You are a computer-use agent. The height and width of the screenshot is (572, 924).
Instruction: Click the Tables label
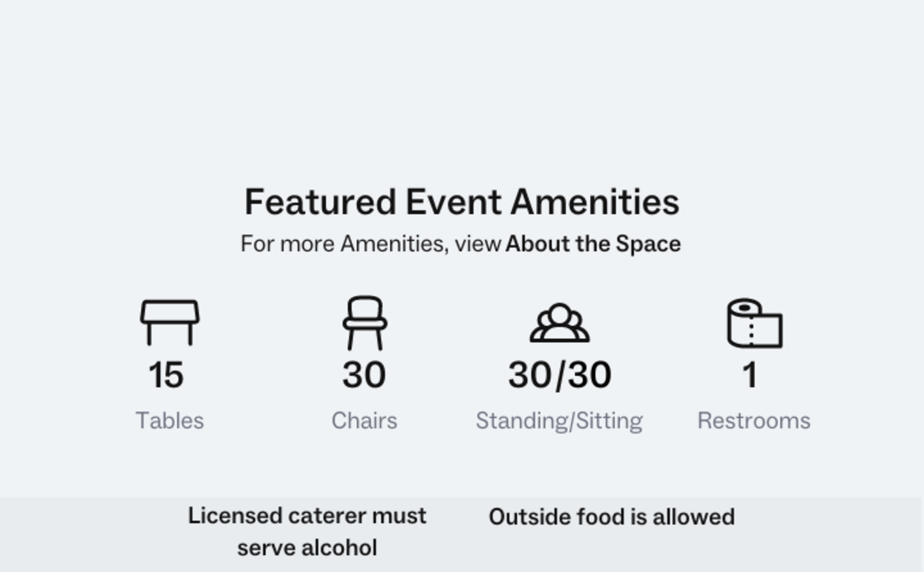click(170, 420)
